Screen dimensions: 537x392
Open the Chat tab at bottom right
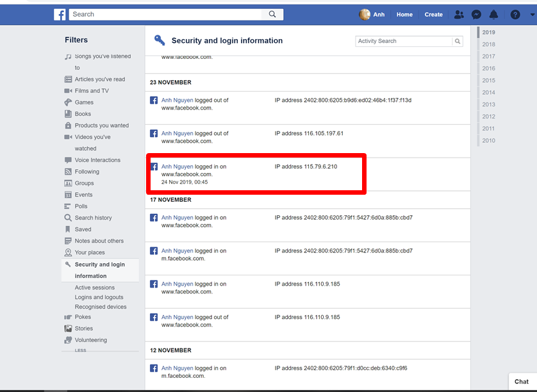pyautogui.click(x=522, y=382)
